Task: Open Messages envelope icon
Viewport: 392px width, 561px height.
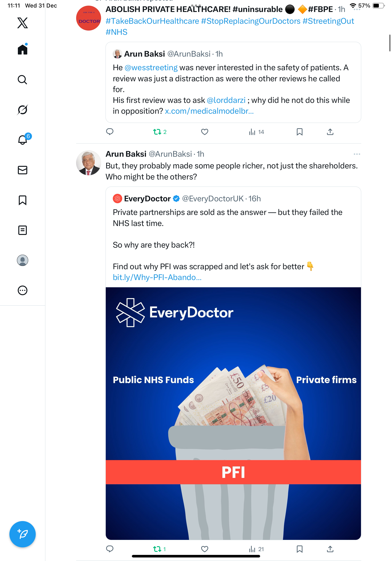Action: click(x=23, y=170)
